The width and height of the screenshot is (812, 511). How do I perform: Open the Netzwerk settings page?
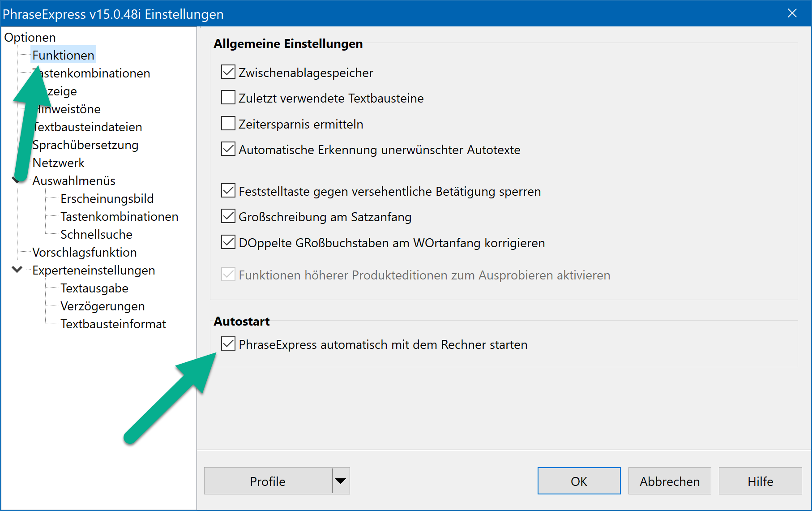point(58,163)
